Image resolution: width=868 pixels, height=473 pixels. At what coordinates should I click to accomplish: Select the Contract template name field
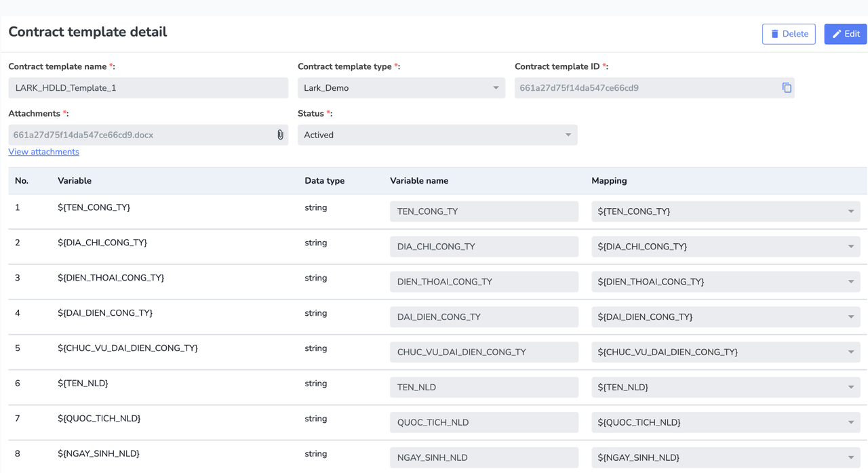tap(148, 87)
